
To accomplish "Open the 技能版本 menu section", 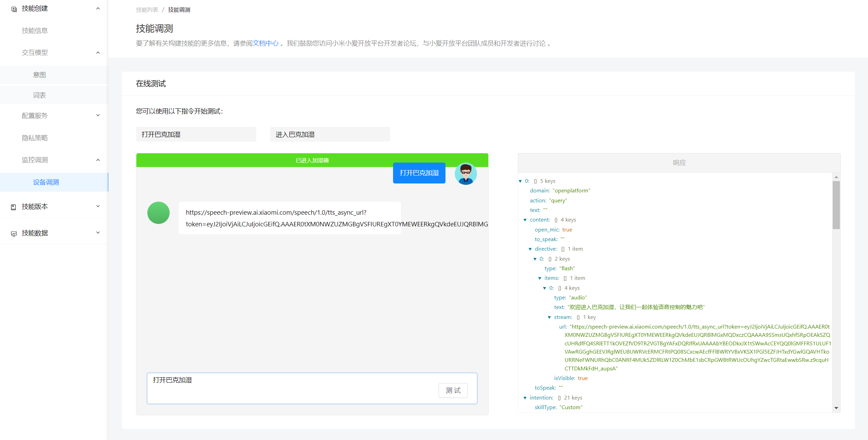I will (x=54, y=206).
